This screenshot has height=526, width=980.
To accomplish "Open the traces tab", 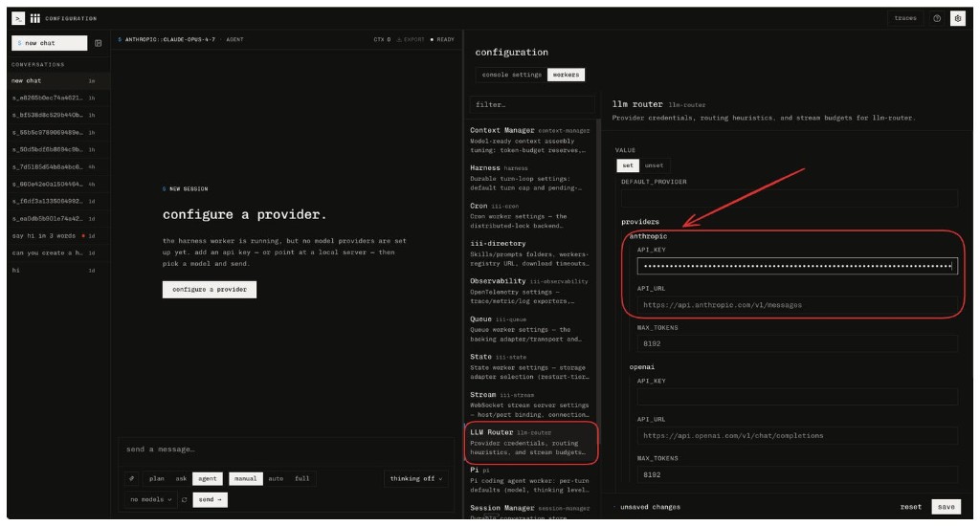I will 905,18.
